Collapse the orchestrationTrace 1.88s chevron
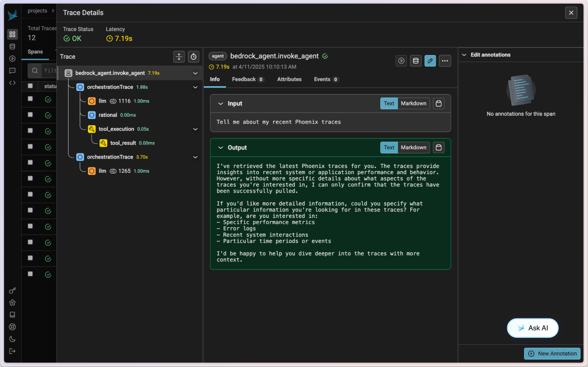 coord(195,87)
